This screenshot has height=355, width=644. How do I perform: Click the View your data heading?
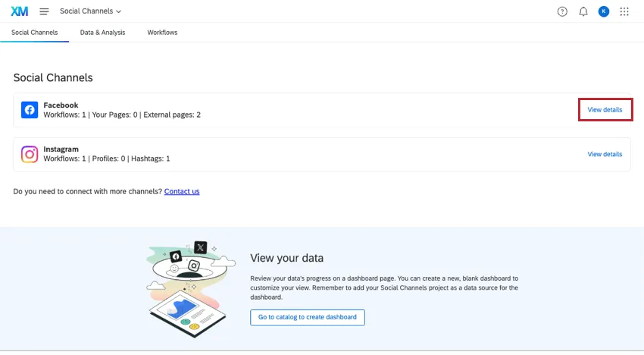point(286,259)
